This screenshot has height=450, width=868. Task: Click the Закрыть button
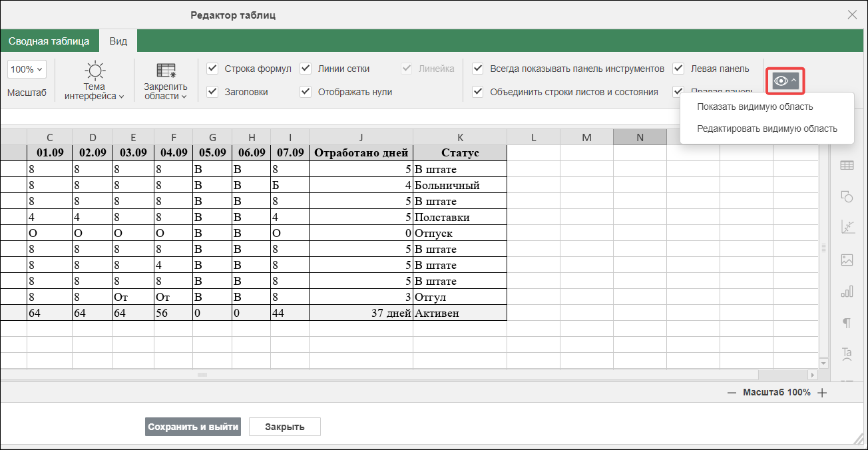point(285,427)
